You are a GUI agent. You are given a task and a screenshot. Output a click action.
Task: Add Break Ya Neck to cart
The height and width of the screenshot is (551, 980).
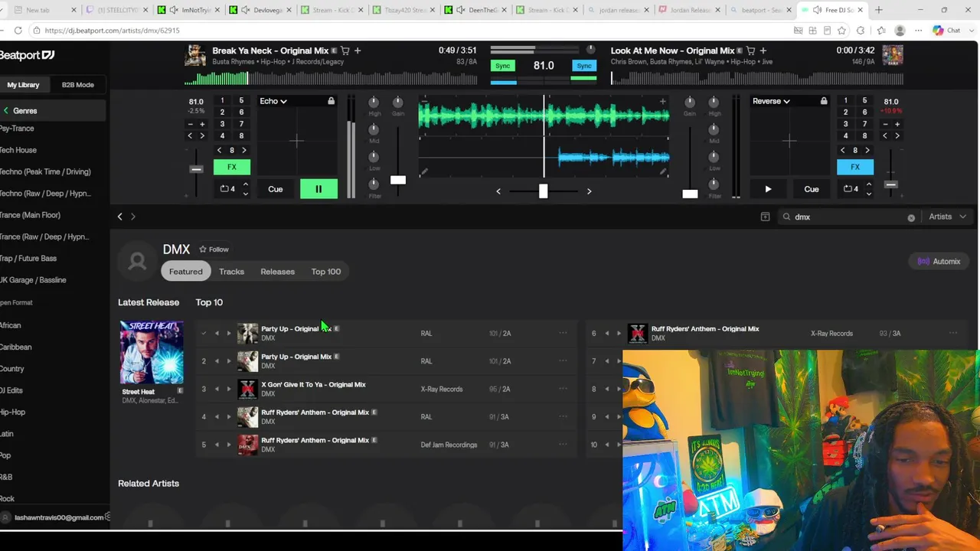[x=345, y=51]
